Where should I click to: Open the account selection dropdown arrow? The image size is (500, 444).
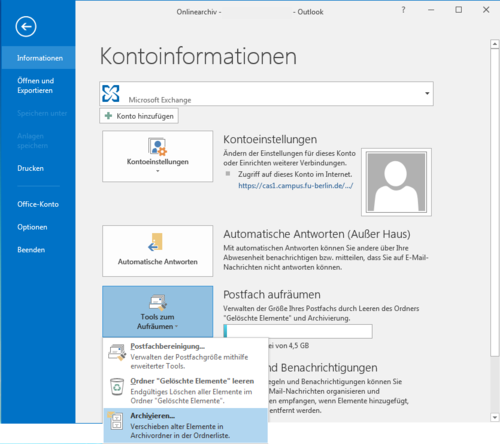(427, 93)
